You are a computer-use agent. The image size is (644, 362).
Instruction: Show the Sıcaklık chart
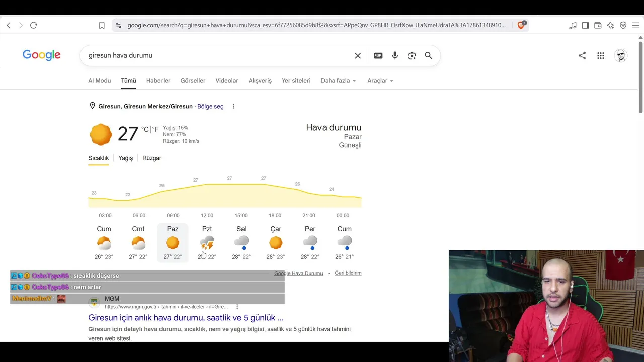tap(99, 158)
